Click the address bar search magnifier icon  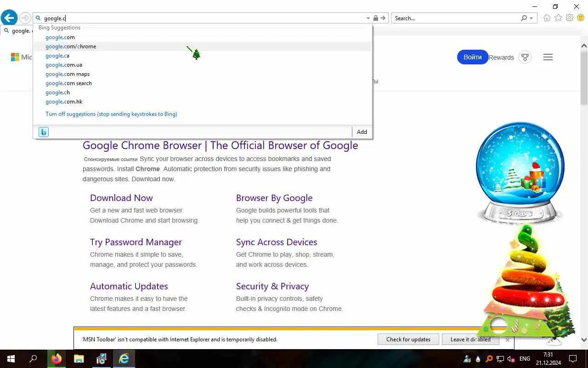coord(38,18)
